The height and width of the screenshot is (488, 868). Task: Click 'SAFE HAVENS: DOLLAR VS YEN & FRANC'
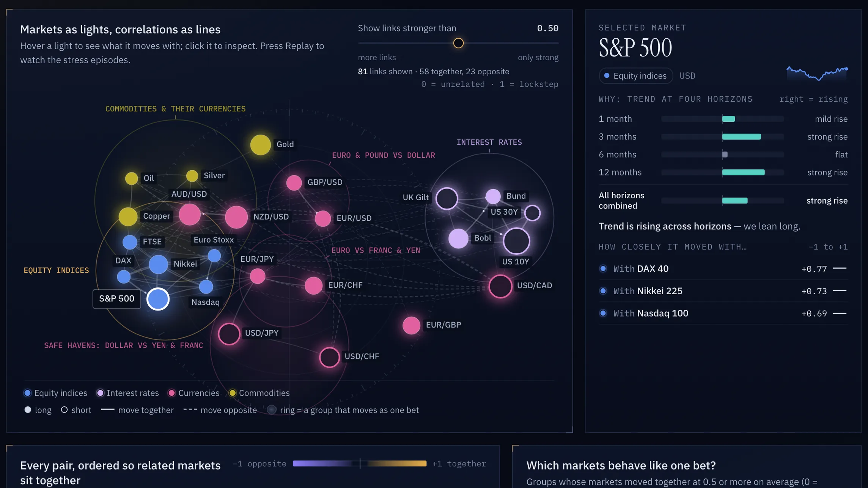(123, 345)
